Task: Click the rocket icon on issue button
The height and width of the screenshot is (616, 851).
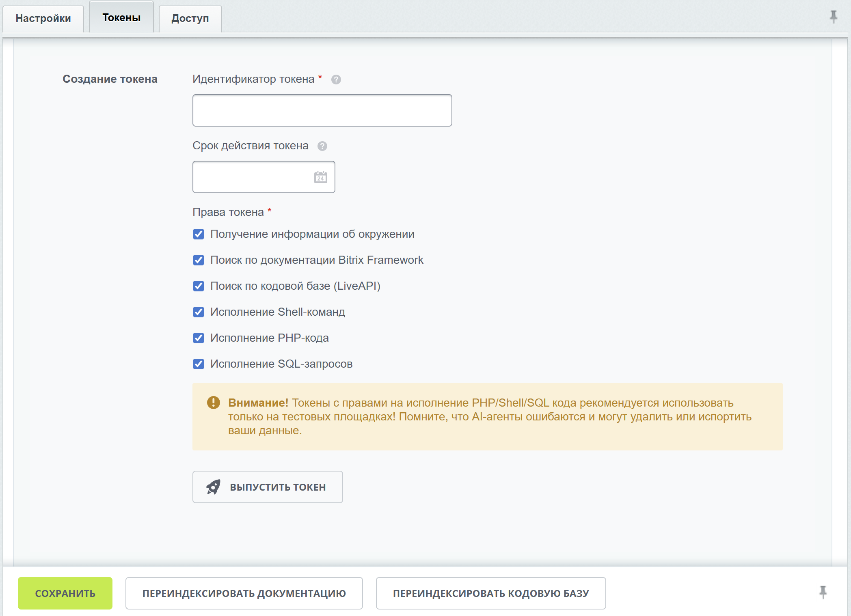Action: [x=213, y=487]
